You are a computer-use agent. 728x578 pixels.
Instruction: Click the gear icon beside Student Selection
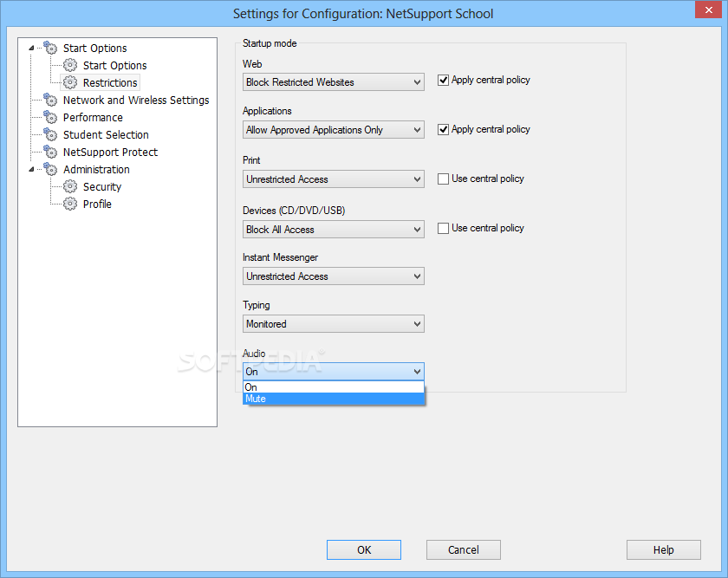(x=50, y=134)
